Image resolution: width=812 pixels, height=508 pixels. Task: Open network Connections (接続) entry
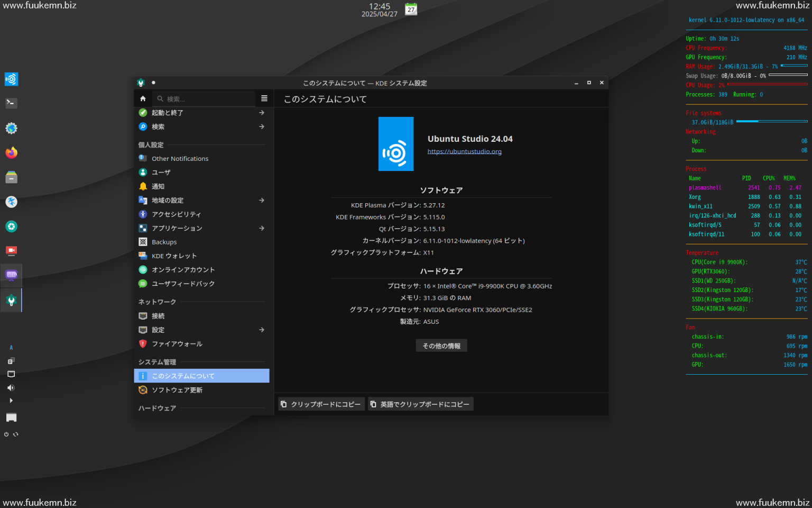(201, 316)
